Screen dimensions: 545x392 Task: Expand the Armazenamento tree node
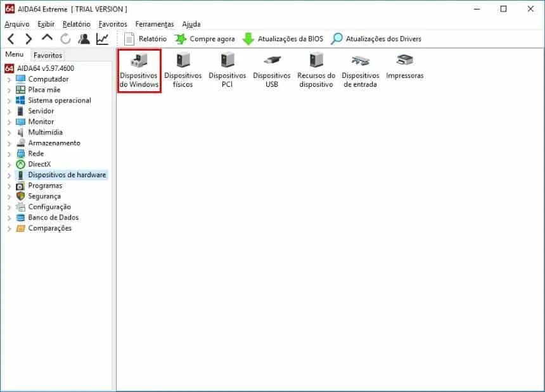[x=10, y=143]
